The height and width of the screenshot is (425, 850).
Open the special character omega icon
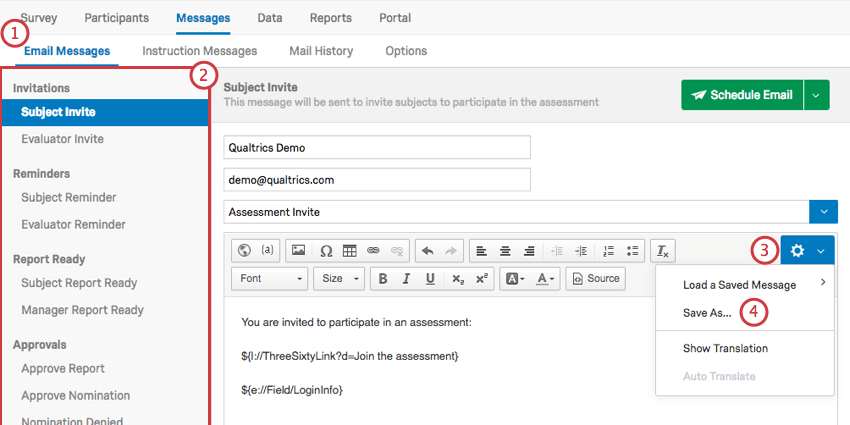tap(326, 250)
